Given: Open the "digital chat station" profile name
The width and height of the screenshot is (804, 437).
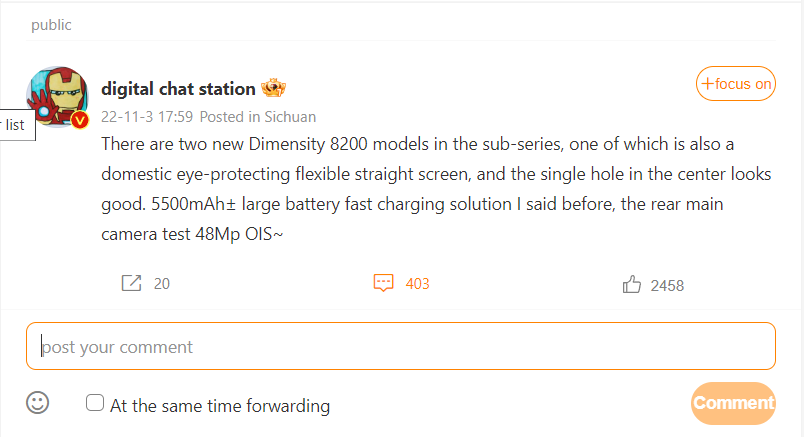Looking at the screenshot, I should click(x=178, y=89).
